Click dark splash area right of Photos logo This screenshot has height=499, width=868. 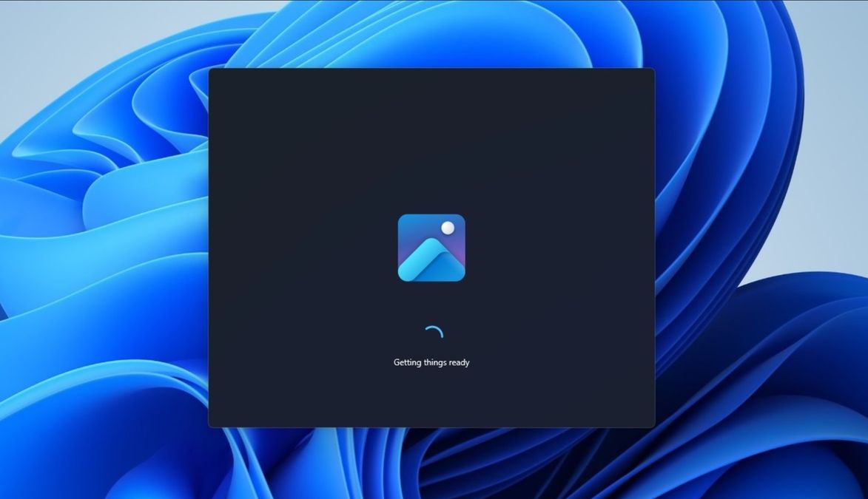click(x=559, y=248)
